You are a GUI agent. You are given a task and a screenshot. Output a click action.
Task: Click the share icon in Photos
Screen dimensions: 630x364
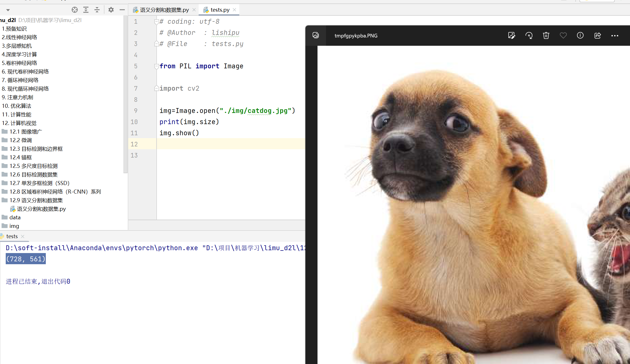(598, 35)
